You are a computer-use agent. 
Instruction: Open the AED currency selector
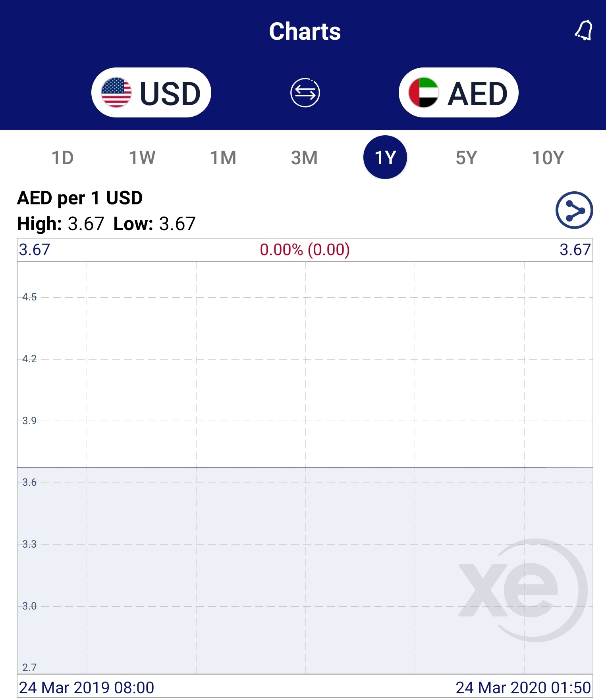click(458, 92)
